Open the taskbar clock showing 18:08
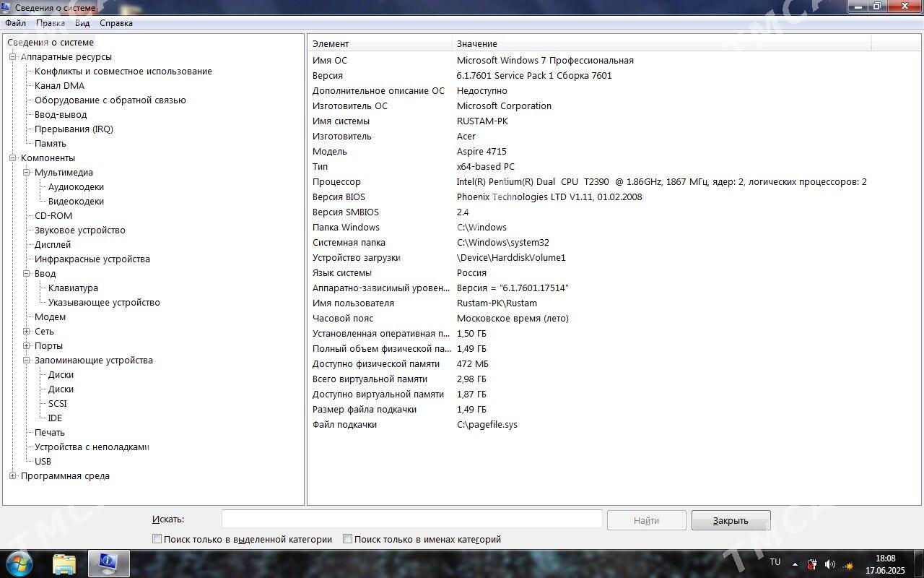924x578 pixels. [x=885, y=564]
